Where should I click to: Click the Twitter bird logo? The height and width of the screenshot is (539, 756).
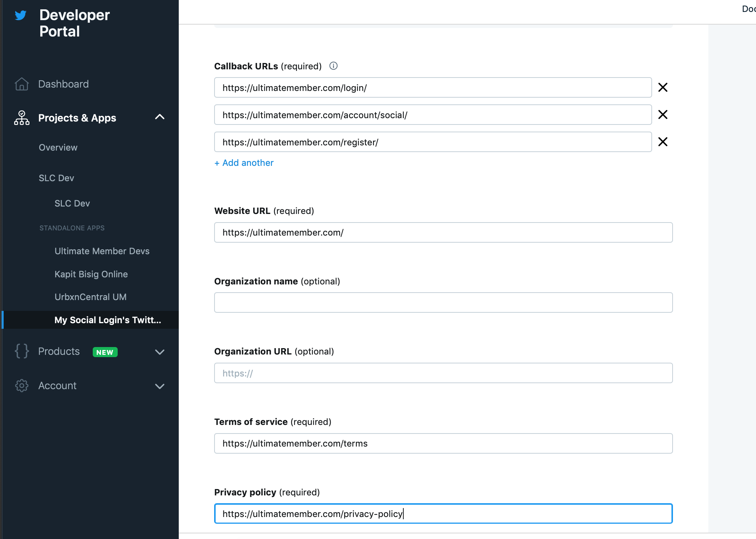pos(20,15)
